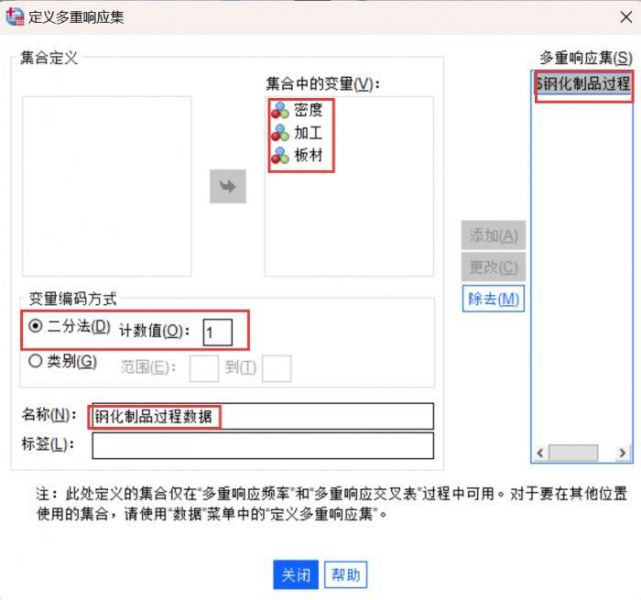Select the 板材 text in variables list
This screenshot has height=600, width=641.
pos(308,155)
